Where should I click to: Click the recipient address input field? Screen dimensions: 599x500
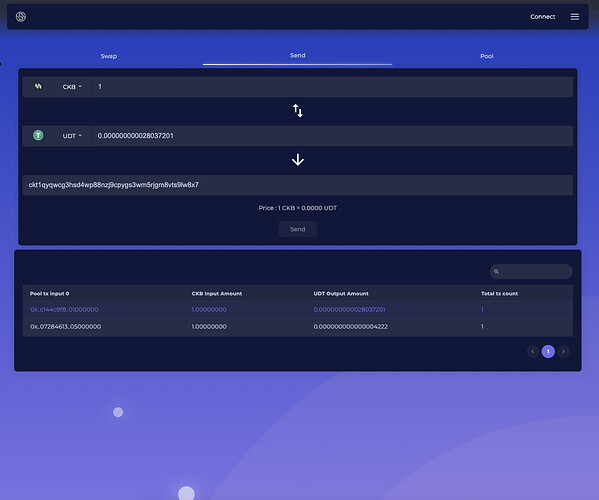298,185
